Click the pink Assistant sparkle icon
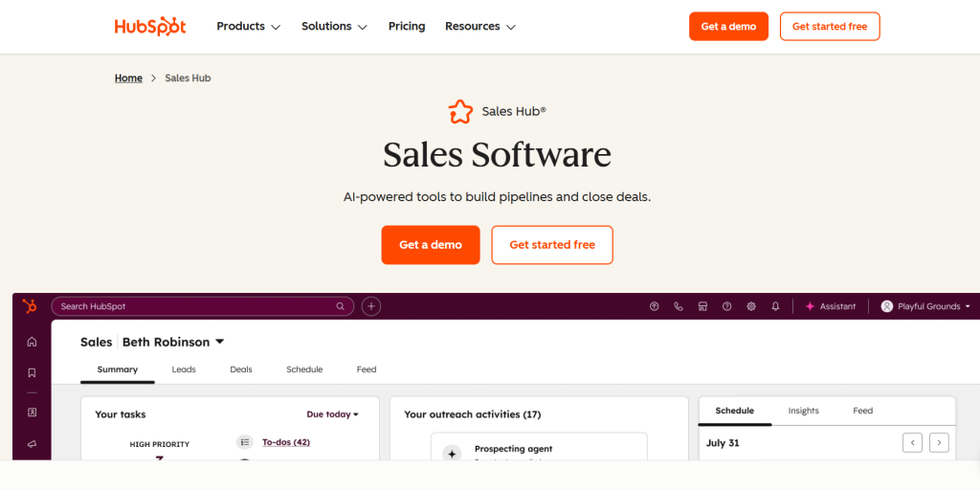980x490 pixels. [x=810, y=306]
